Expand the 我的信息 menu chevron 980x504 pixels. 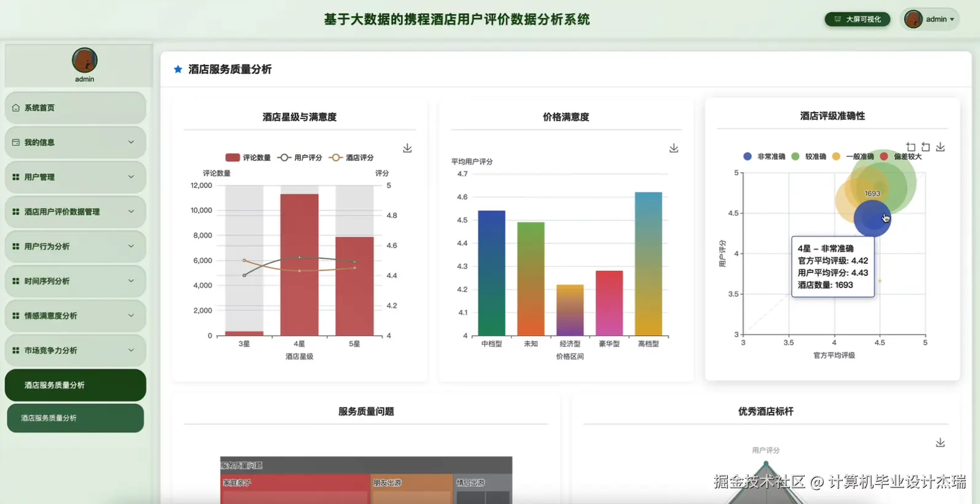click(x=131, y=142)
